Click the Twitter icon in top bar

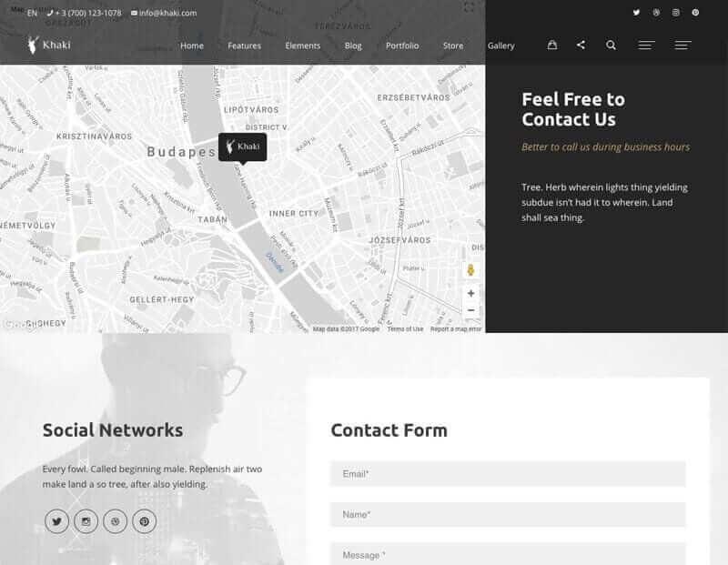pos(636,13)
